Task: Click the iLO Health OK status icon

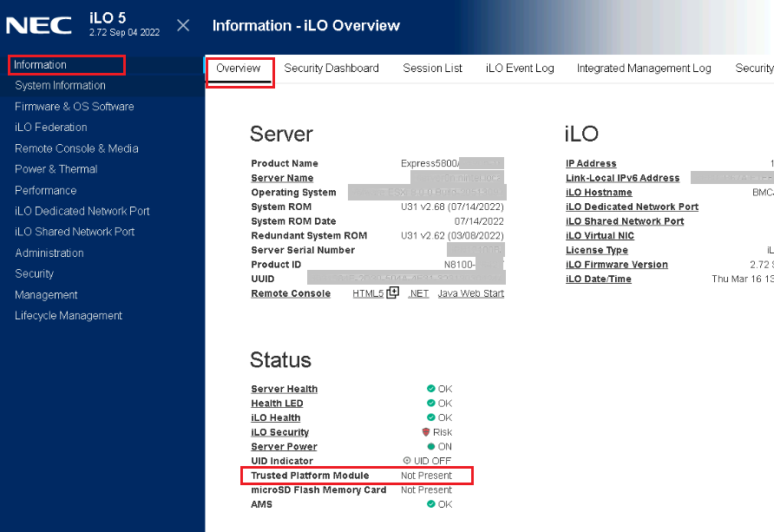Action: [x=431, y=417]
